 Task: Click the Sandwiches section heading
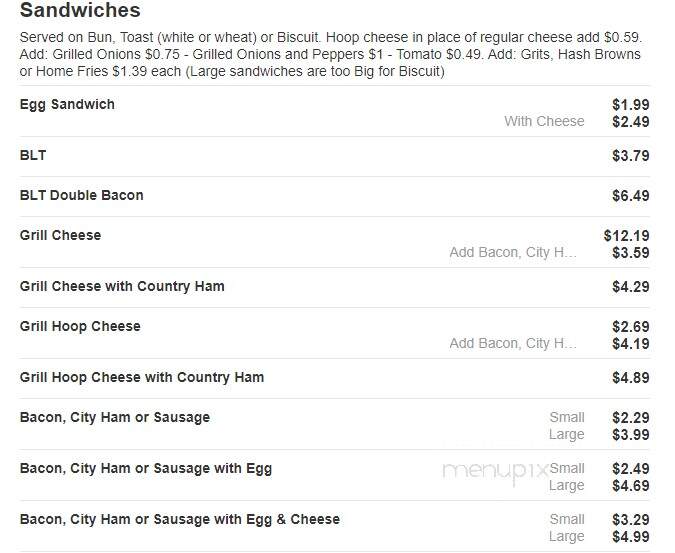[80, 10]
